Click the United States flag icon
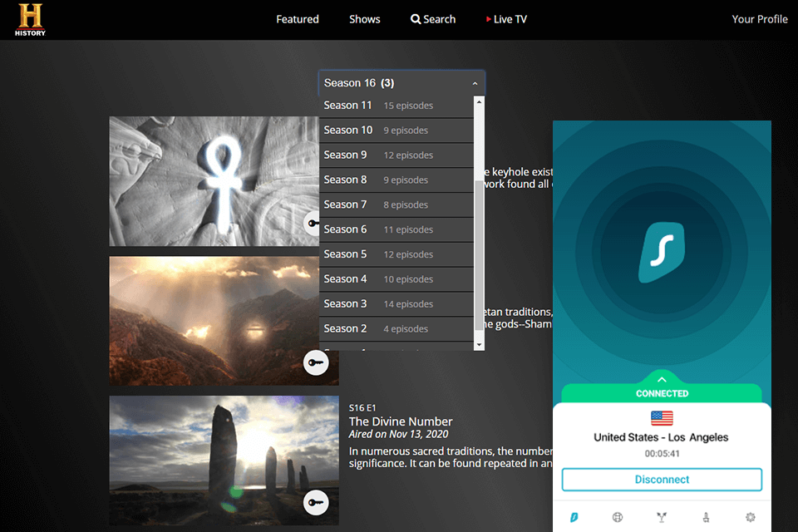This screenshot has width=798, height=532. (662, 418)
